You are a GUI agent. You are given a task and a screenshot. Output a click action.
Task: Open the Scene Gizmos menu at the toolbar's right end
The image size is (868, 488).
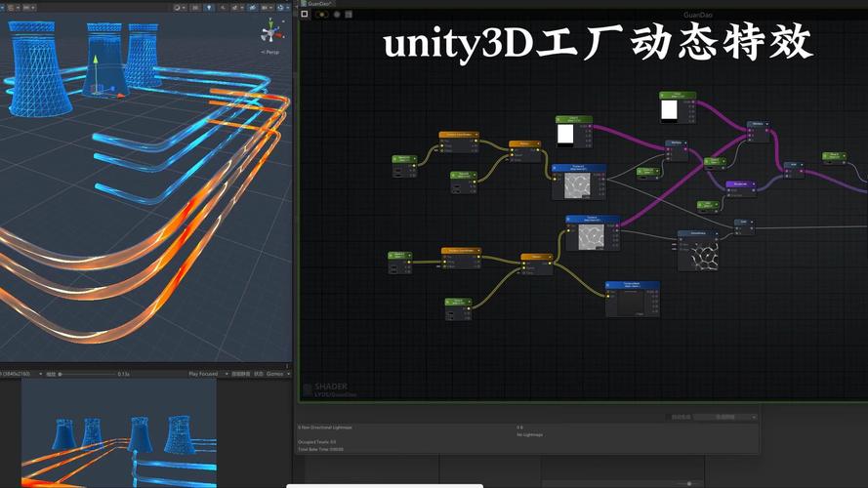click(x=282, y=8)
